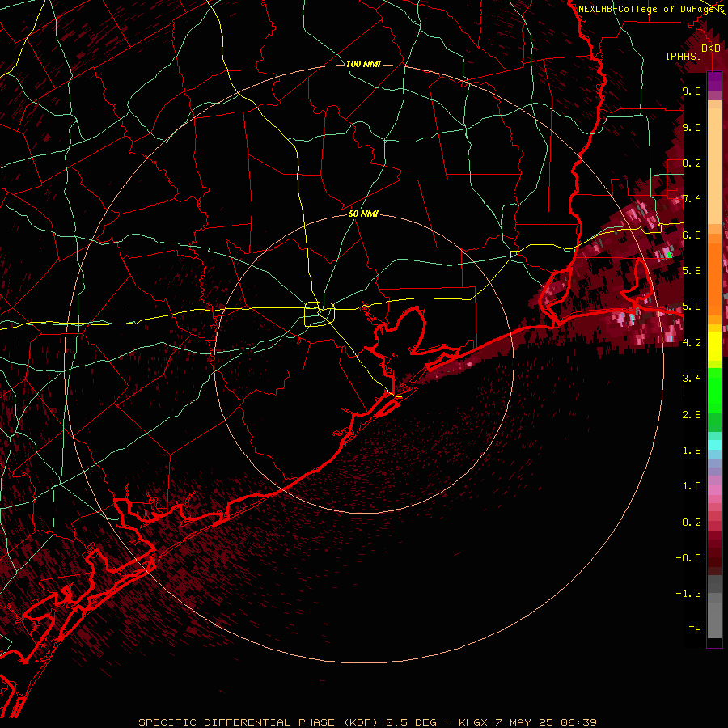Screen dimensions: 728x728
Task: Click the yellow Houston highway loop on map
Action: pos(320,314)
